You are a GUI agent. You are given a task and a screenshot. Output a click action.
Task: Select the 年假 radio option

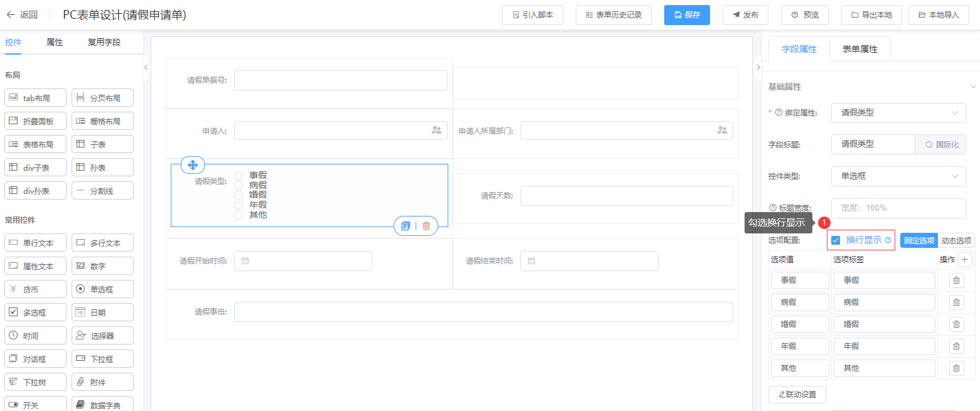pos(239,205)
